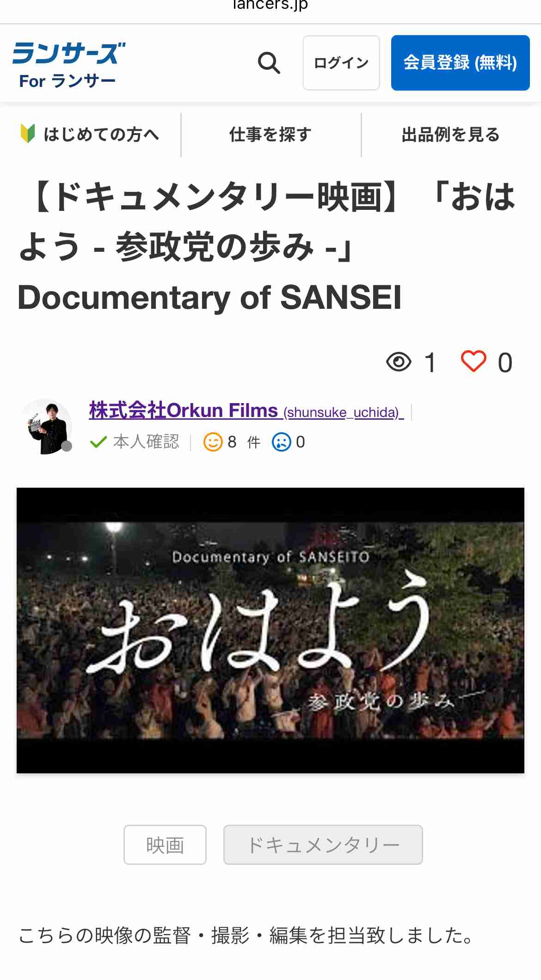Click the 会員登録 (無料) button
Image resolution: width=541 pixels, height=980 pixels.
pyautogui.click(x=460, y=63)
